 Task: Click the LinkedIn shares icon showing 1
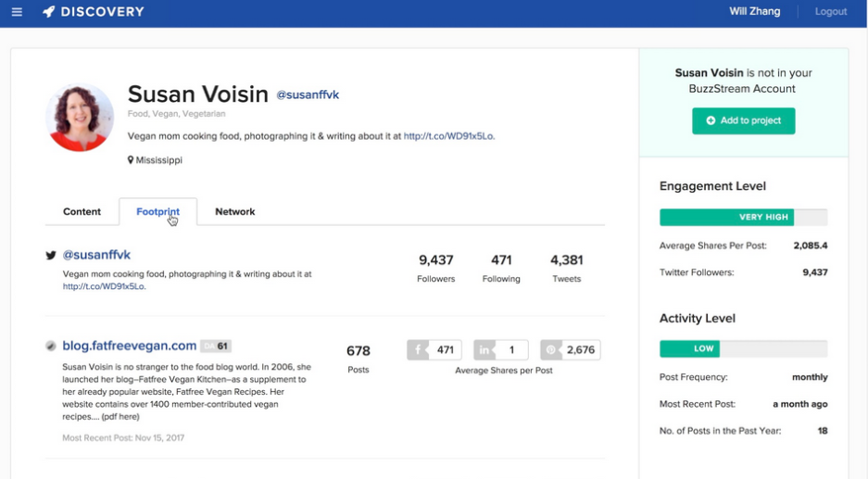484,350
